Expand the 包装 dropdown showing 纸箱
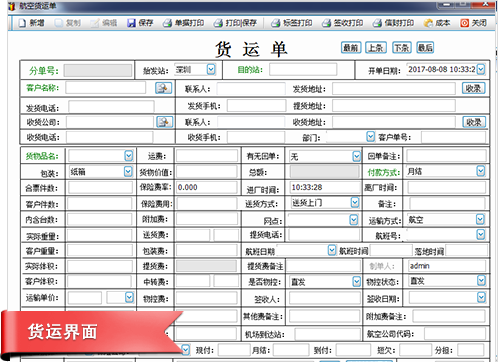This screenshot has width=498, height=362. (128, 172)
